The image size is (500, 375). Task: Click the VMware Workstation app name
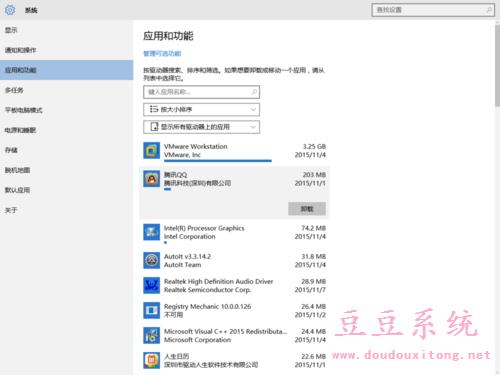[195, 146]
